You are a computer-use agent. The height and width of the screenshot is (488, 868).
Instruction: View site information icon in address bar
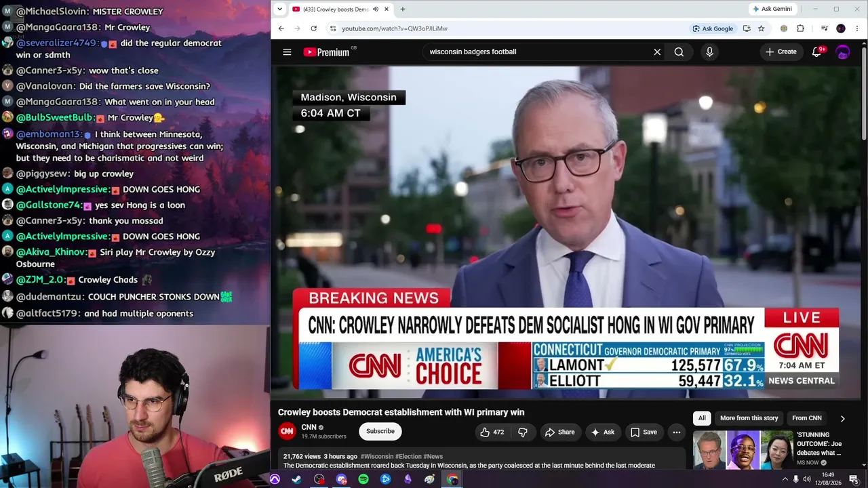coord(332,28)
